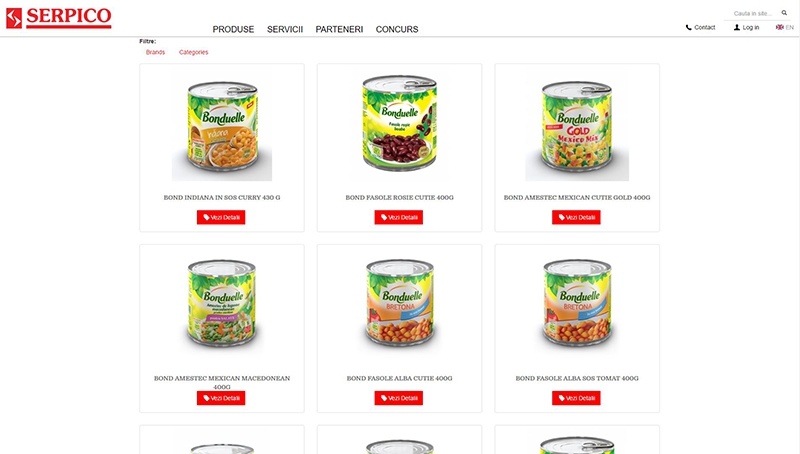Image resolution: width=800 pixels, height=454 pixels.
Task: Go to PARTENERI page
Action: click(339, 30)
